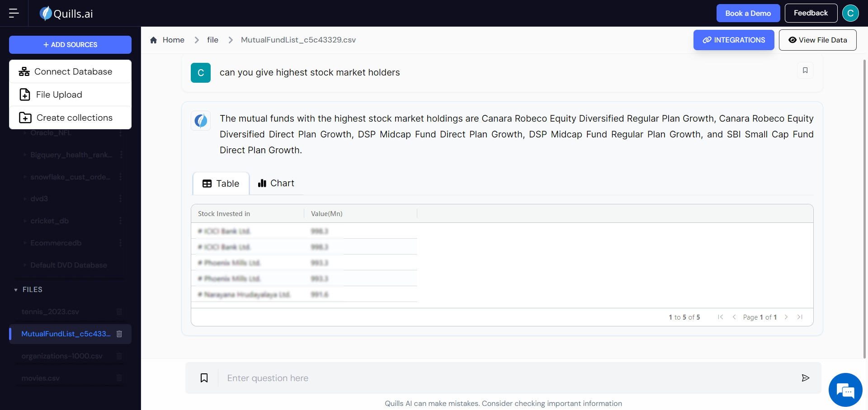Expand the cricket_db database item

click(x=25, y=221)
